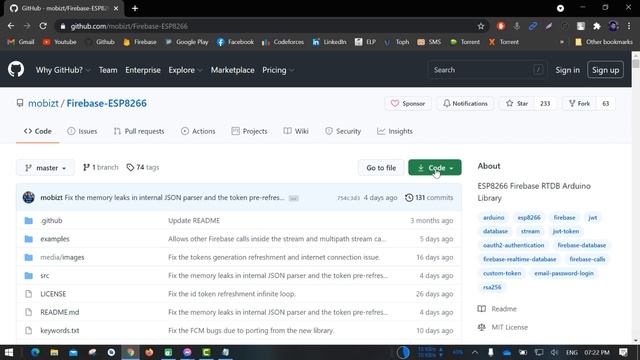Image resolution: width=640 pixels, height=360 pixels.
Task: Open the Facebook bookmark
Action: coord(235,42)
